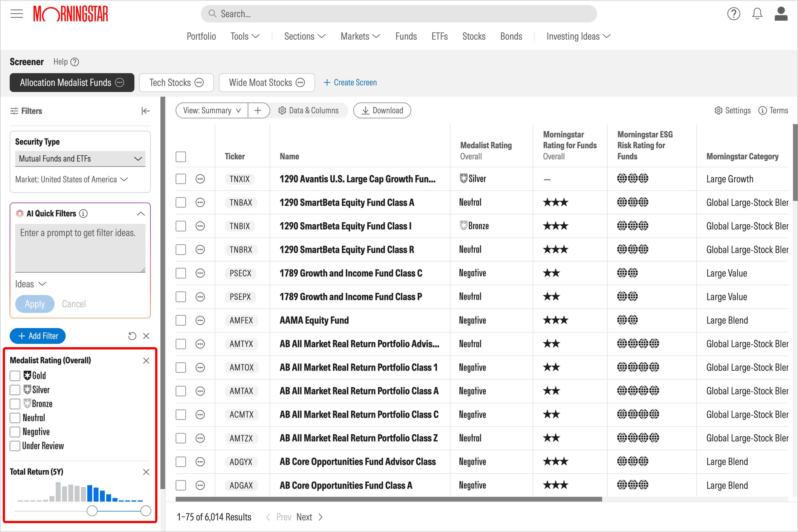Open the user profile icon

pos(781,14)
